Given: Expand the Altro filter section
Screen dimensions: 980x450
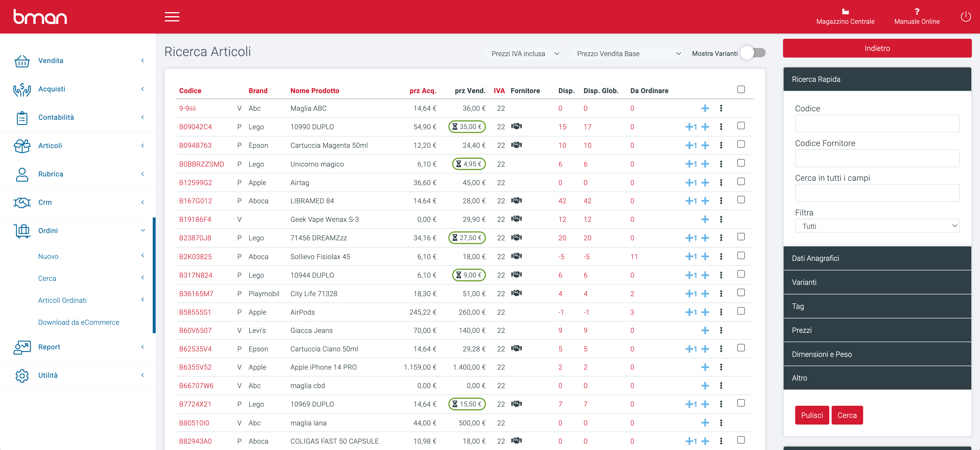Looking at the screenshot, I should (877, 378).
